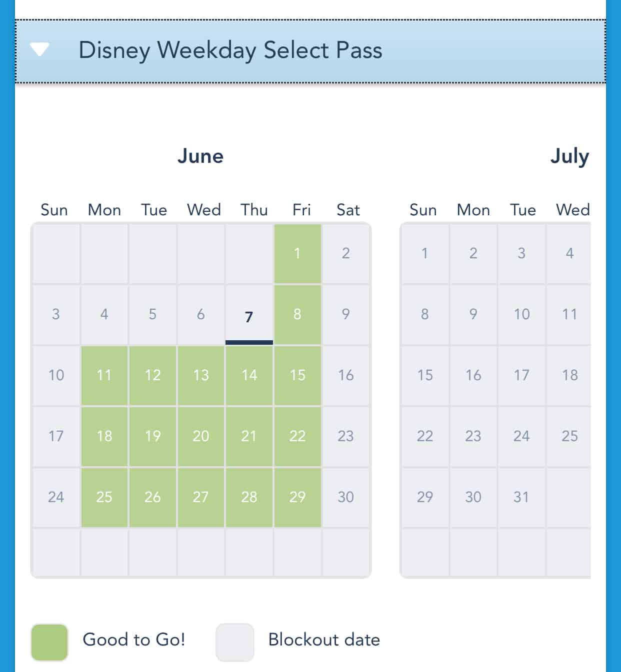Click blocked-out June 16 date
Image resolution: width=621 pixels, height=672 pixels.
(x=346, y=375)
